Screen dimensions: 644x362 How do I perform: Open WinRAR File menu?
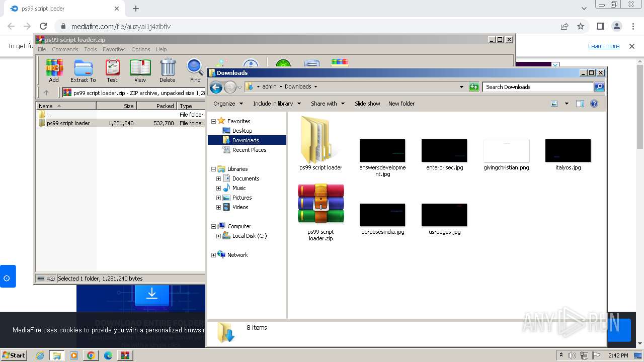[42, 49]
